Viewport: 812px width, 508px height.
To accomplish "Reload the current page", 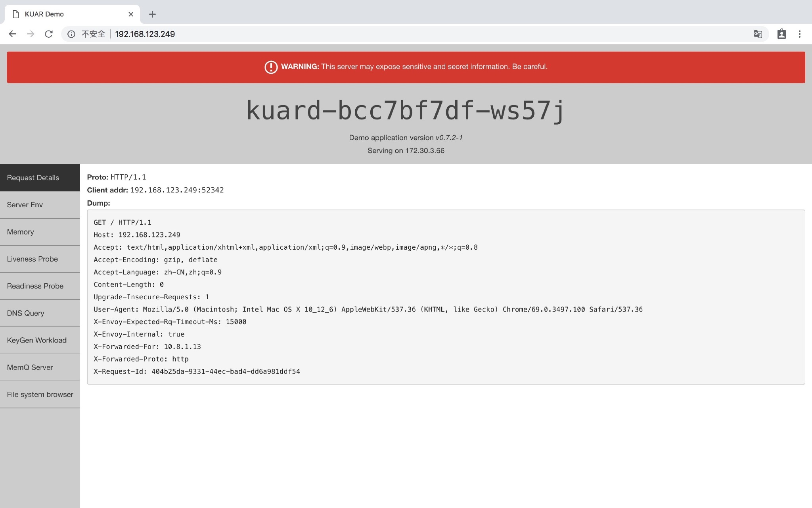I will point(49,34).
